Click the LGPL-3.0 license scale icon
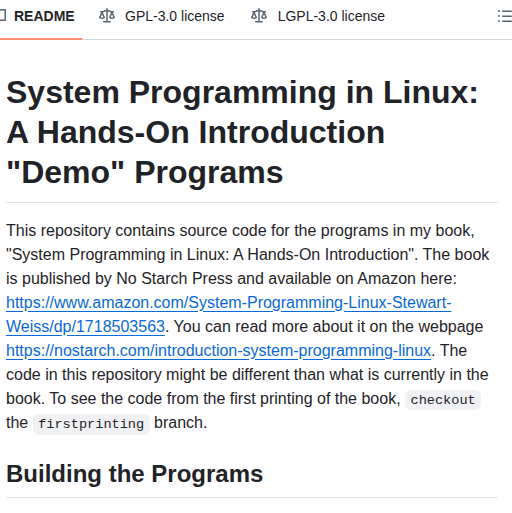The image size is (512, 513). click(x=259, y=16)
